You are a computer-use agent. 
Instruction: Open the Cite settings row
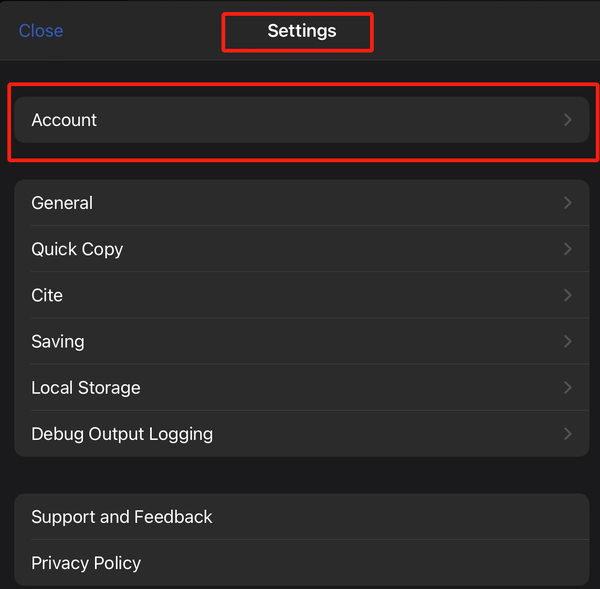coord(302,295)
